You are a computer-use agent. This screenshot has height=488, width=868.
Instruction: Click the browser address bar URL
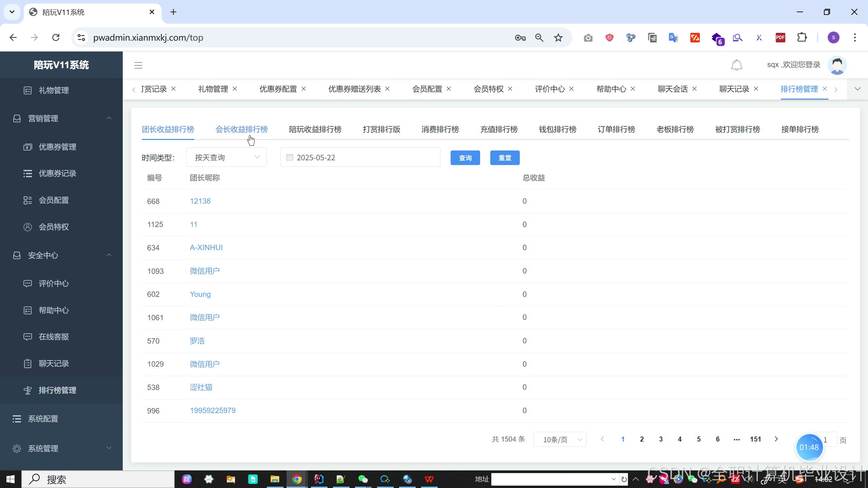click(x=148, y=38)
